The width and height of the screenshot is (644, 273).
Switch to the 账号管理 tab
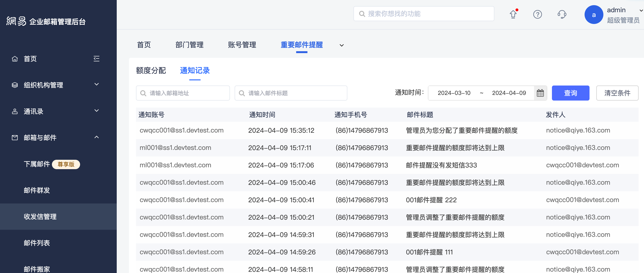tap(242, 45)
